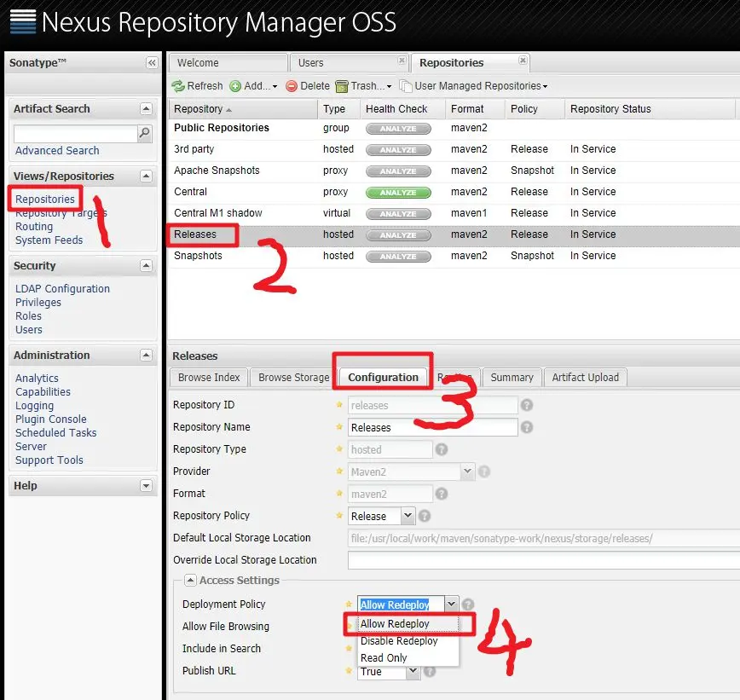Image resolution: width=740 pixels, height=700 pixels.
Task: Collapse the Access Settings section
Action: pyautogui.click(x=190, y=580)
